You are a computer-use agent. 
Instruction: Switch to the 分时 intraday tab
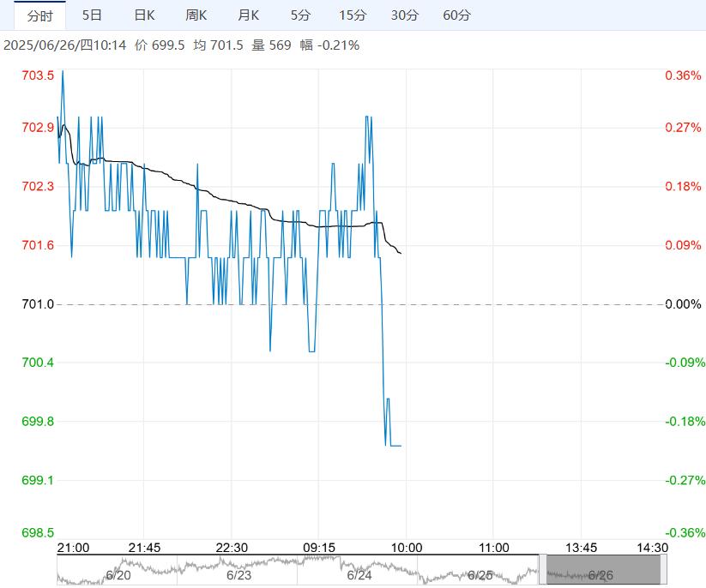pyautogui.click(x=39, y=15)
